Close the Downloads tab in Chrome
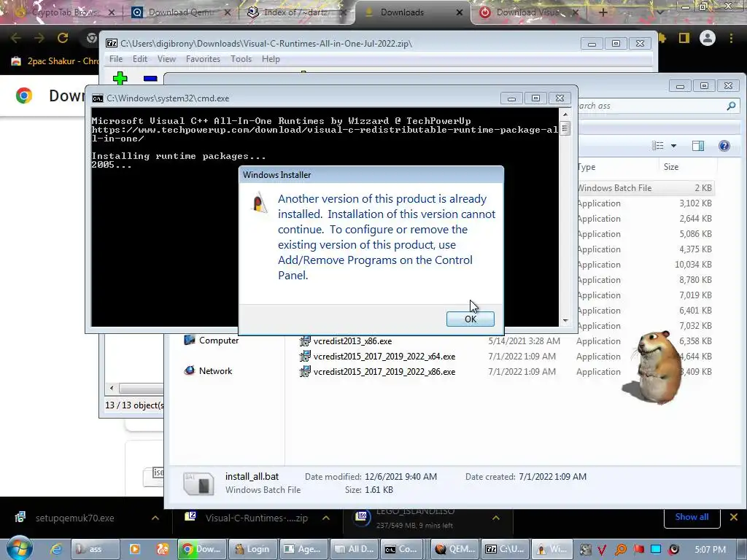This screenshot has width=747, height=560. 460,12
